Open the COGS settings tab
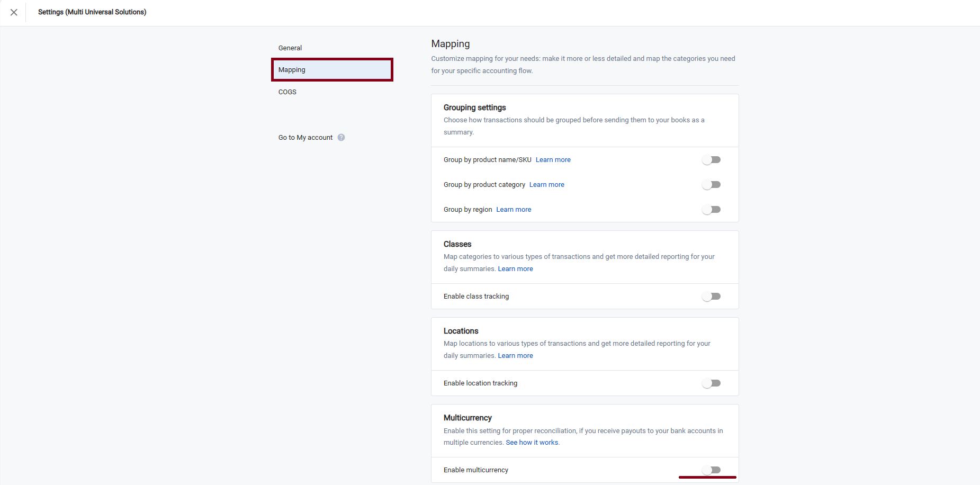980x485 pixels. coord(287,92)
